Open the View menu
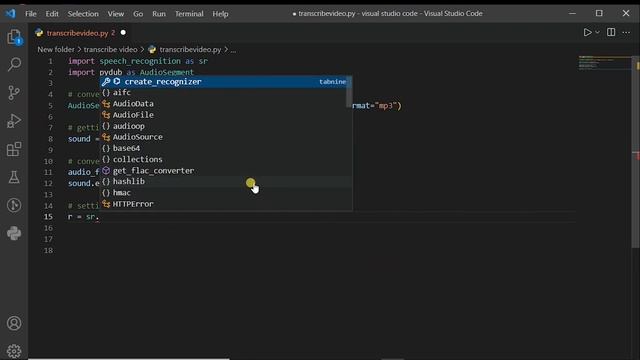 (x=116, y=13)
